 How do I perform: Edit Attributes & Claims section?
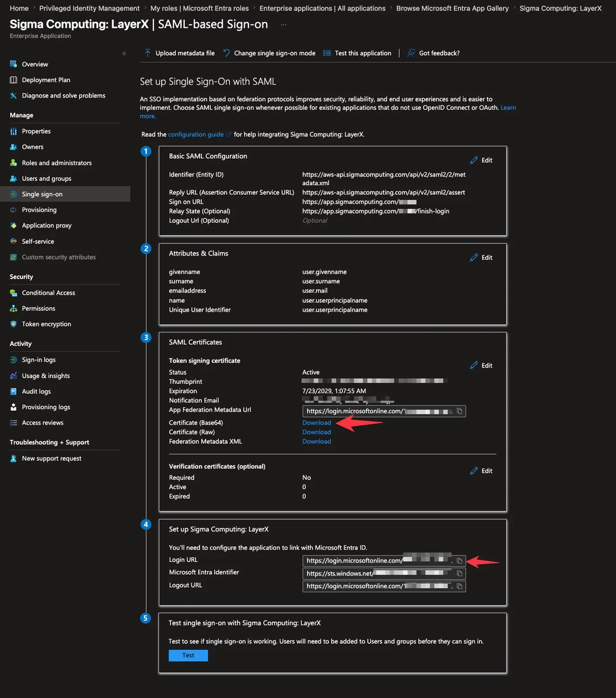pyautogui.click(x=481, y=257)
